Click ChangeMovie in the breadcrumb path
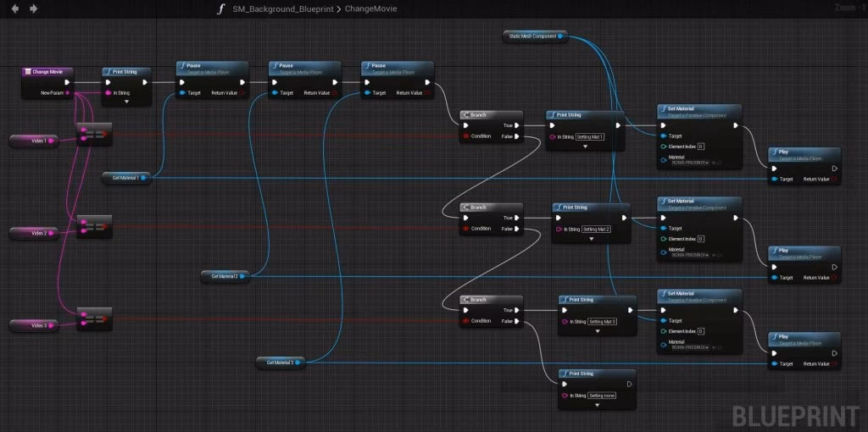 (371, 8)
